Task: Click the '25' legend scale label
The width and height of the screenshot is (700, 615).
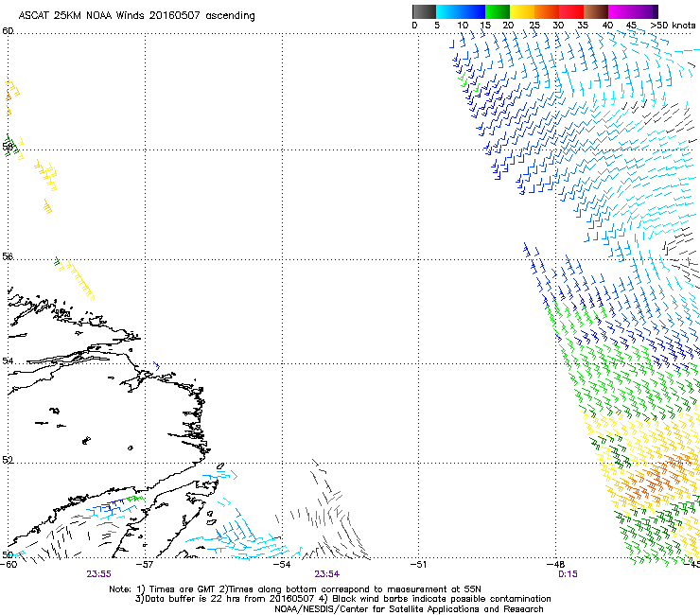Action: (534, 26)
